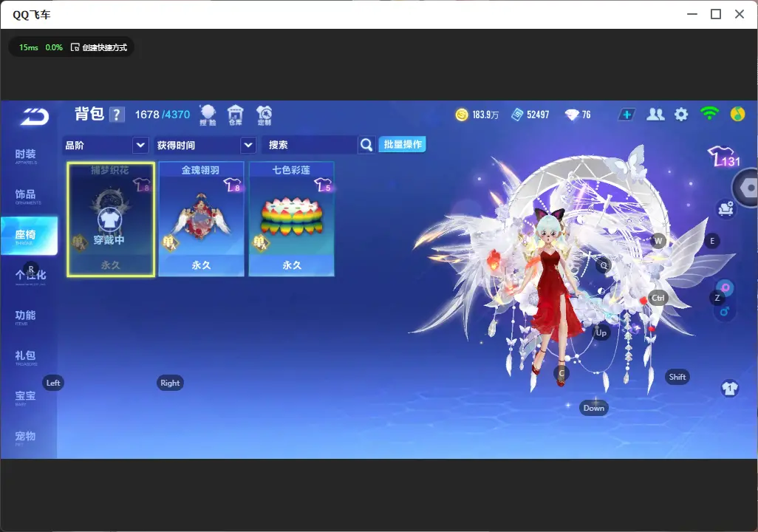The height and width of the screenshot is (532, 758).
Task: Select the 捕梦织花 equipped seat card
Action: point(111,219)
